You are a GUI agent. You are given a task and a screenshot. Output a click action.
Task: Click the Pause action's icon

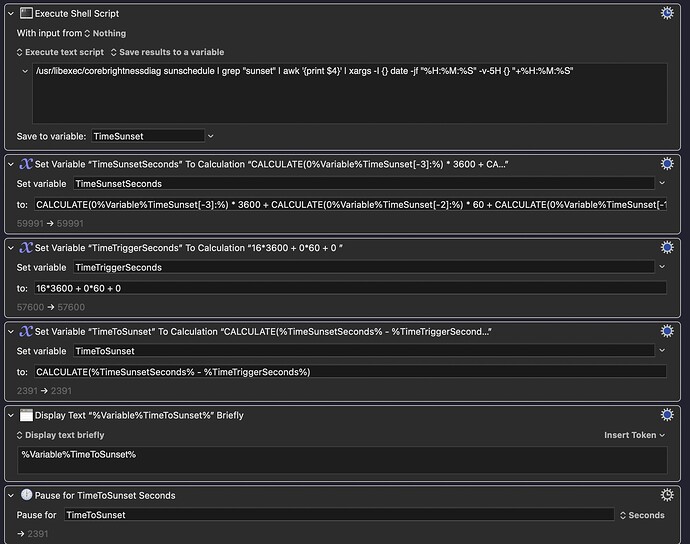tap(26, 495)
